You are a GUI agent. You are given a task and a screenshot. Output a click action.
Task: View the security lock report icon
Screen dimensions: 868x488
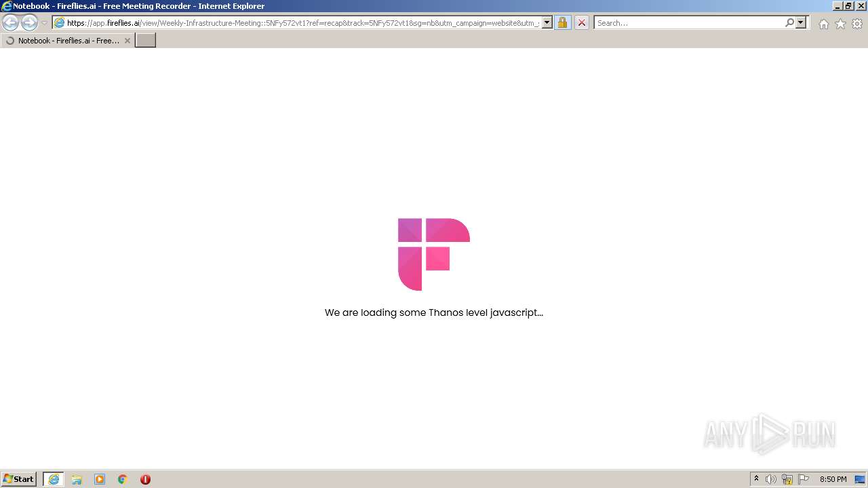tap(562, 23)
